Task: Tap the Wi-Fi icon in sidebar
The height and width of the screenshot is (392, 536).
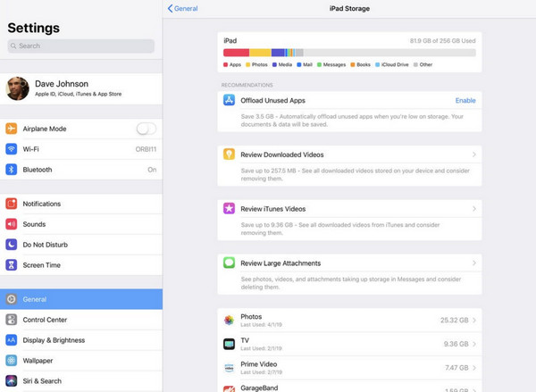Action: click(12, 149)
